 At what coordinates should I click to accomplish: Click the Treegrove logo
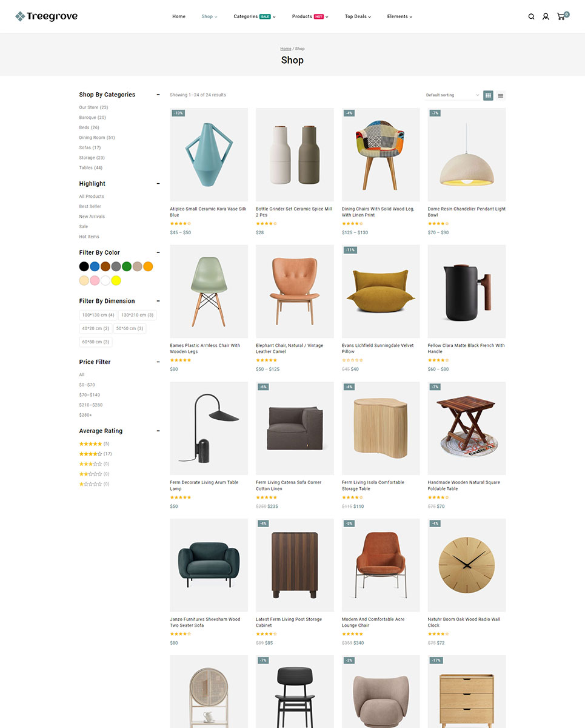[x=47, y=16]
